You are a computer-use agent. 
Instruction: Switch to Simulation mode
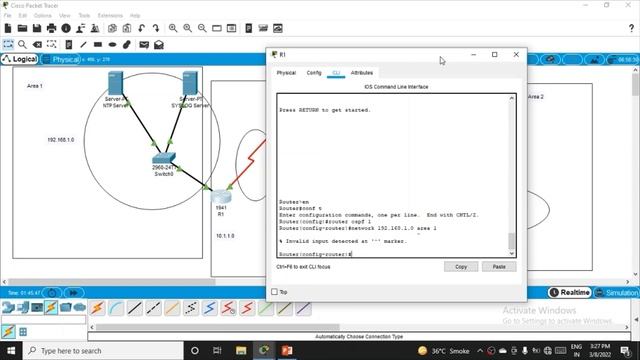coord(616,293)
